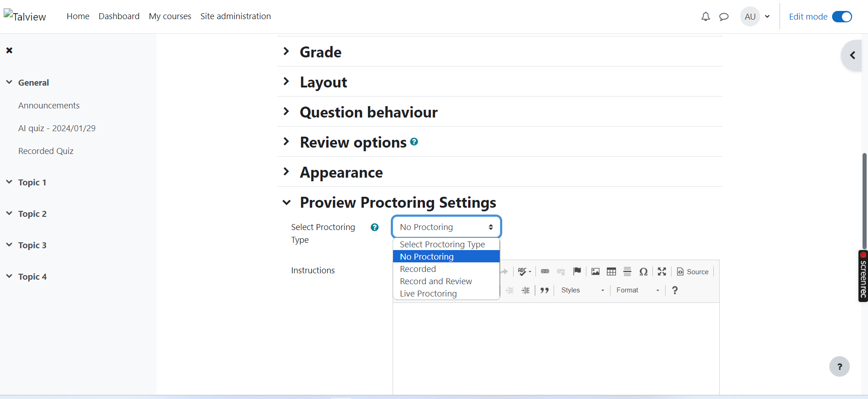Click the anchor flag icon
868x399 pixels.
(x=577, y=271)
